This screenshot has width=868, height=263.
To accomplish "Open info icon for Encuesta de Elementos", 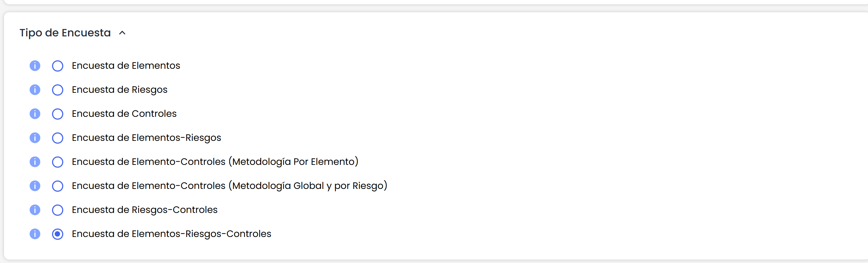I will click(35, 66).
